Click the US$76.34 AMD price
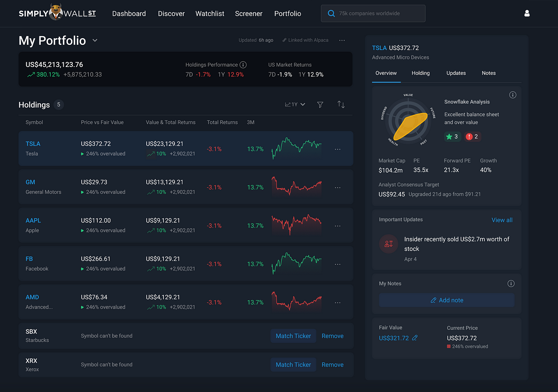The height and width of the screenshot is (392, 558). [x=94, y=297]
